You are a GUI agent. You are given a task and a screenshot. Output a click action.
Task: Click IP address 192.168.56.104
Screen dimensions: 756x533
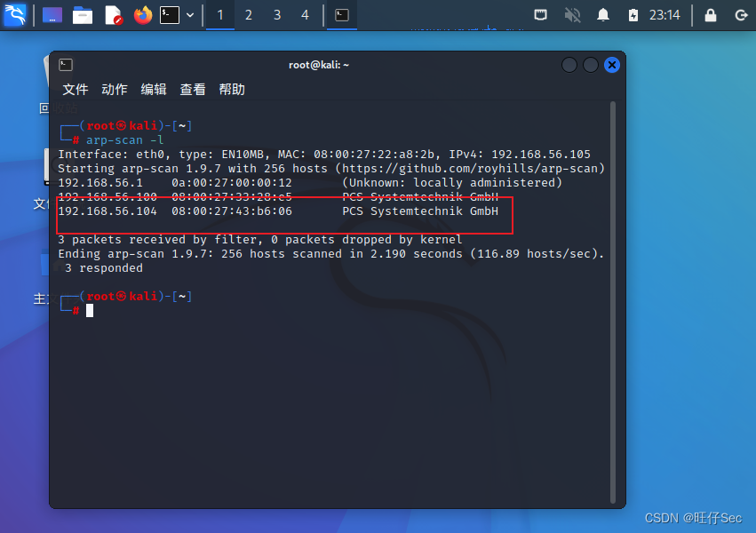(x=107, y=211)
